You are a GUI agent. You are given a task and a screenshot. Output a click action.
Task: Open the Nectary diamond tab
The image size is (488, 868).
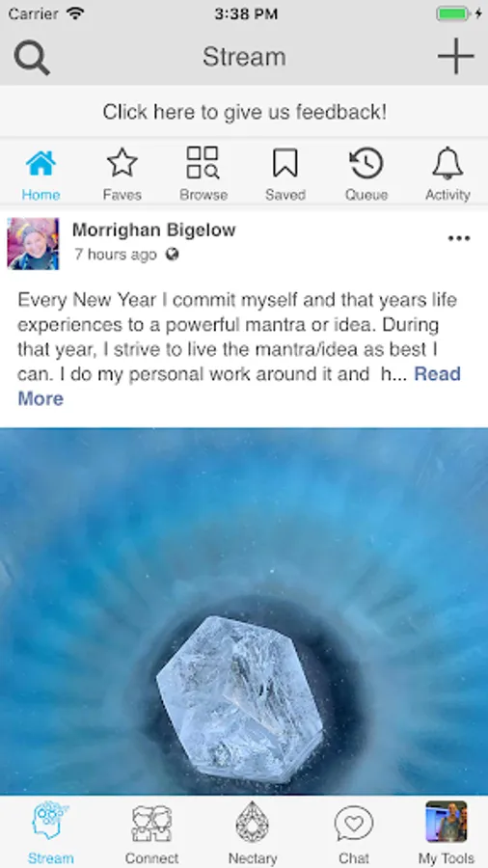pyautogui.click(x=253, y=832)
